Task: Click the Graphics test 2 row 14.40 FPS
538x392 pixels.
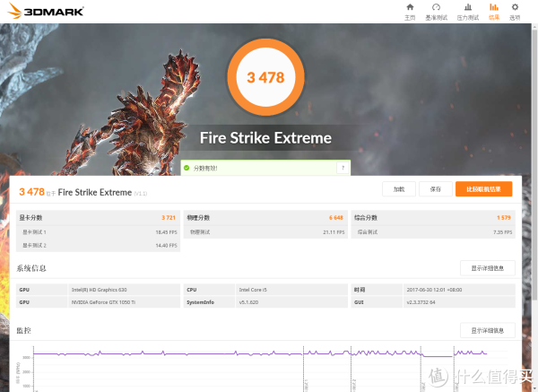Action: pos(98,246)
